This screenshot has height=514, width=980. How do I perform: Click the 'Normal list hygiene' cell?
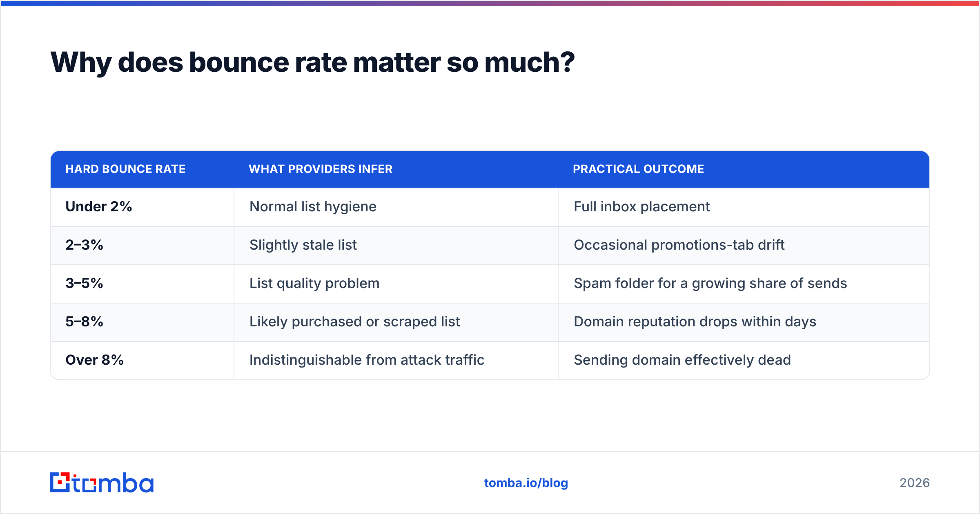coord(396,207)
